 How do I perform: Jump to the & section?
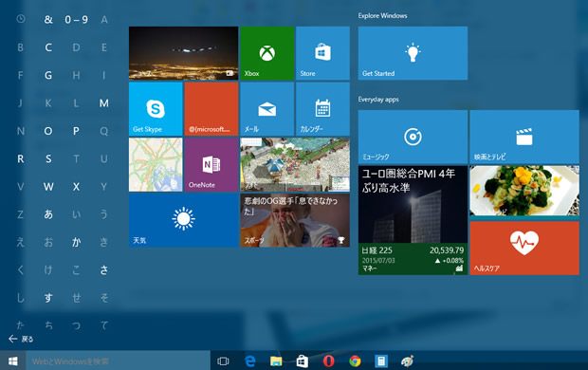point(48,20)
